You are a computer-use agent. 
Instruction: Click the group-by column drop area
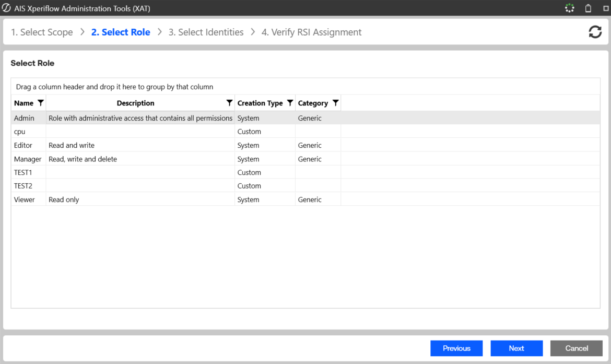(305, 87)
